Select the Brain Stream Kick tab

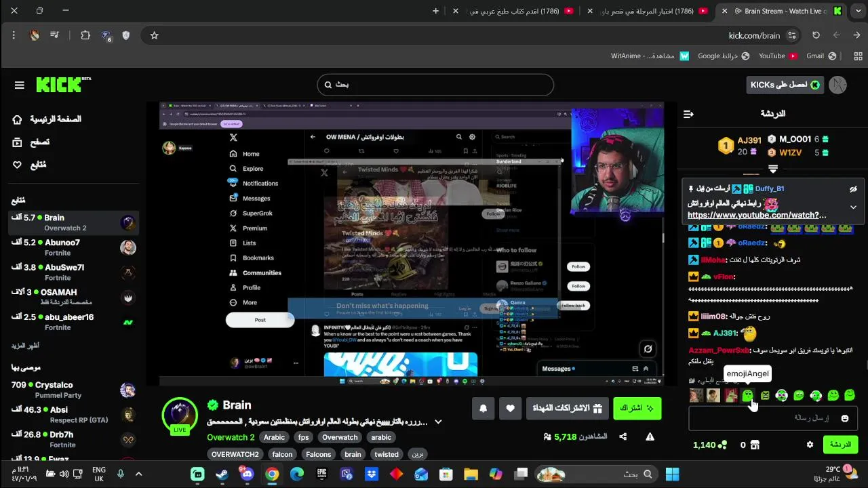coord(783,11)
